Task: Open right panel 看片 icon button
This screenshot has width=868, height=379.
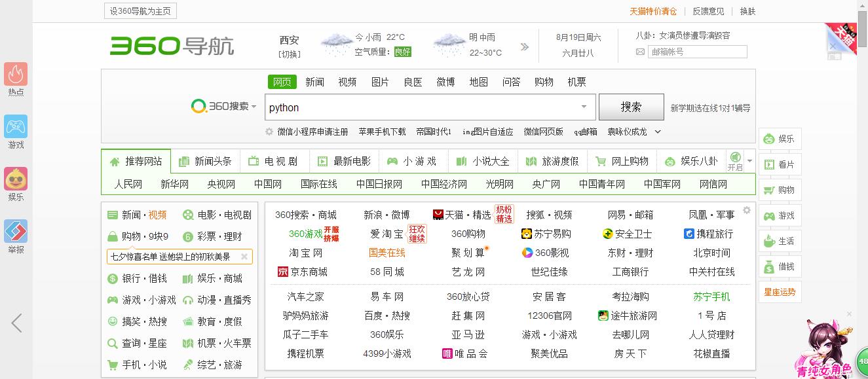Action: click(780, 164)
